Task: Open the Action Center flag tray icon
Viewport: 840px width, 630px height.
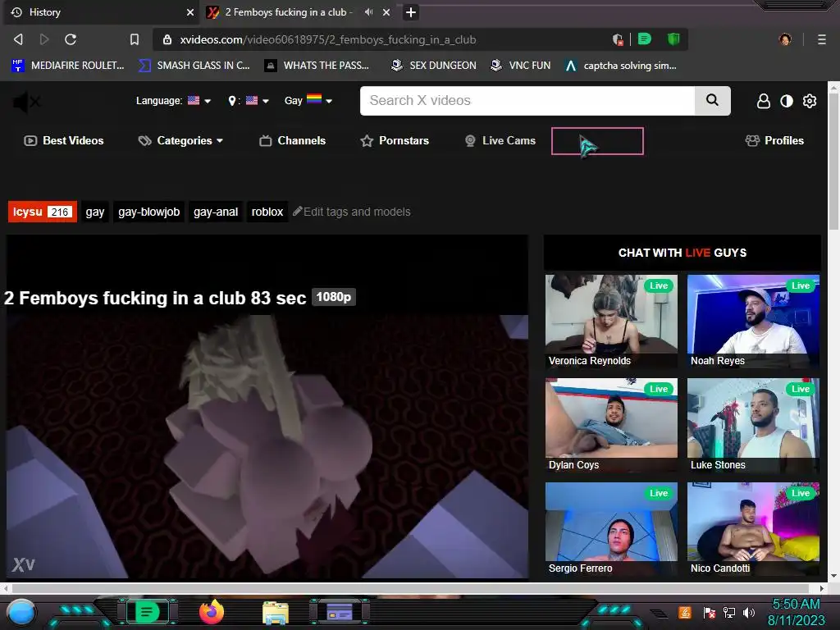Action: [x=710, y=613]
